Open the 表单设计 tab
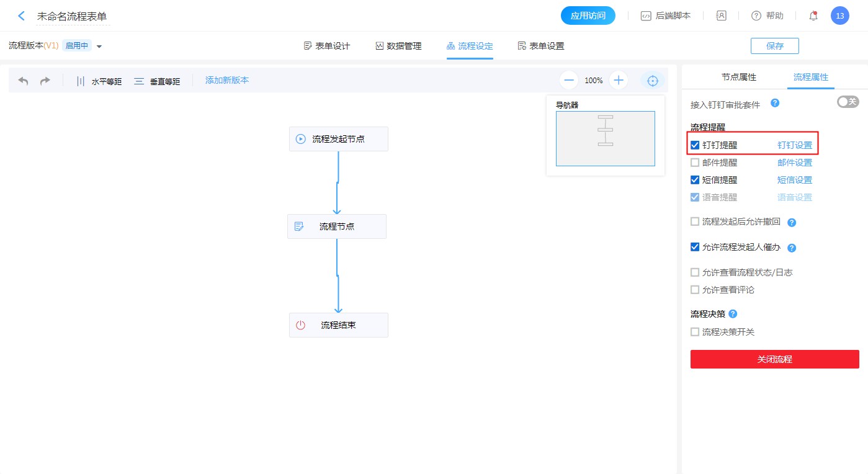Viewport: 868px width, 474px height. (x=327, y=46)
